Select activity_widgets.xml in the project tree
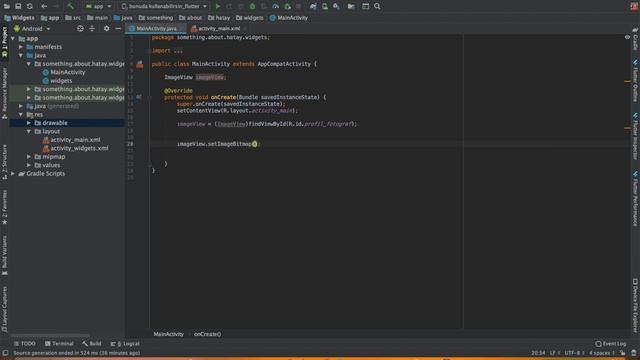The width and height of the screenshot is (640, 360). 75,148
